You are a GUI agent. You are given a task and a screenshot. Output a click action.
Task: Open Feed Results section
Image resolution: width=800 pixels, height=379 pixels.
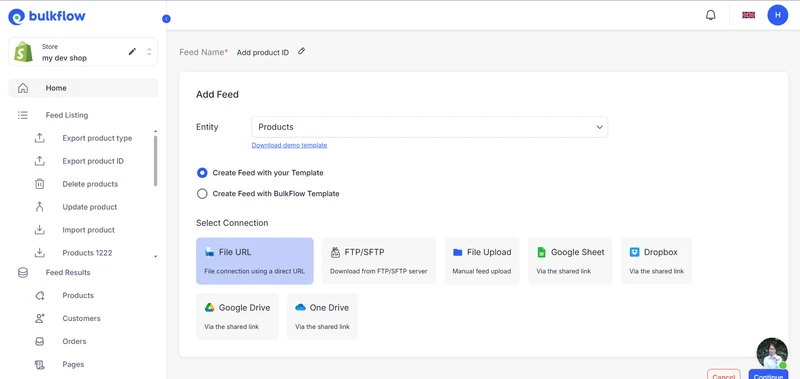68,272
